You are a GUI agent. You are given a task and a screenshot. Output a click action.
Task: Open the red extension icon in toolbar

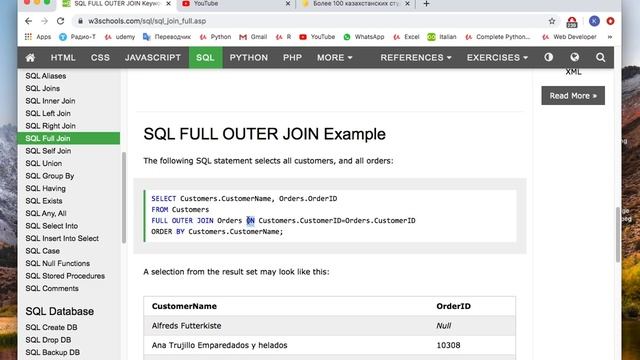(x=572, y=22)
